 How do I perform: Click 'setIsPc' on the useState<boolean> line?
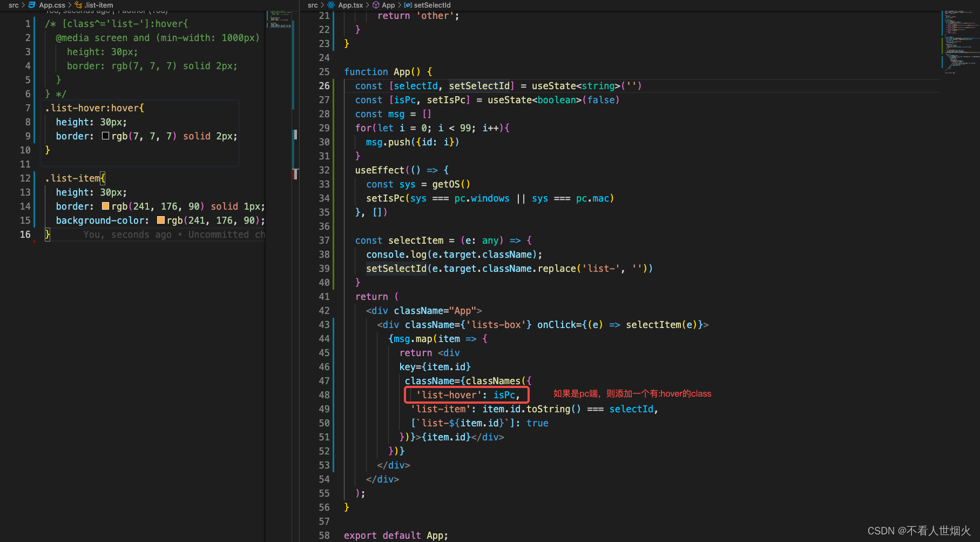pyautogui.click(x=446, y=100)
